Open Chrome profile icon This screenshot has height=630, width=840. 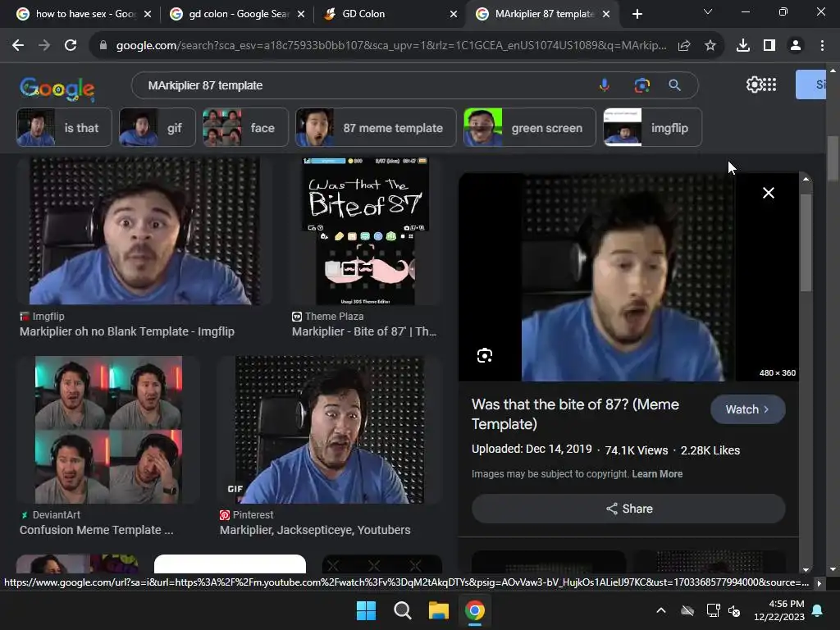pyautogui.click(x=796, y=46)
